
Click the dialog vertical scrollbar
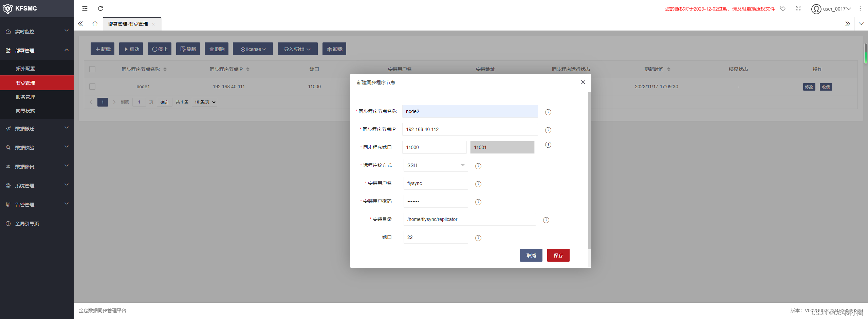(589, 170)
